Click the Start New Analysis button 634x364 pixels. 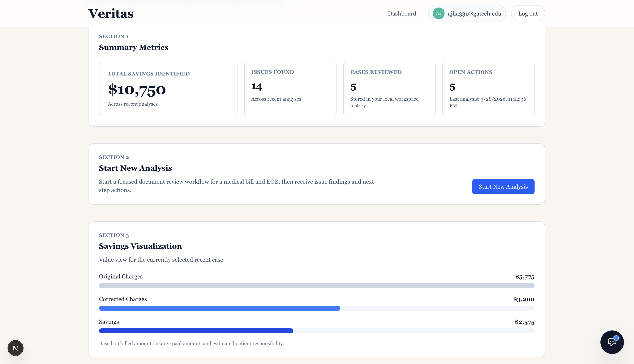tap(503, 186)
